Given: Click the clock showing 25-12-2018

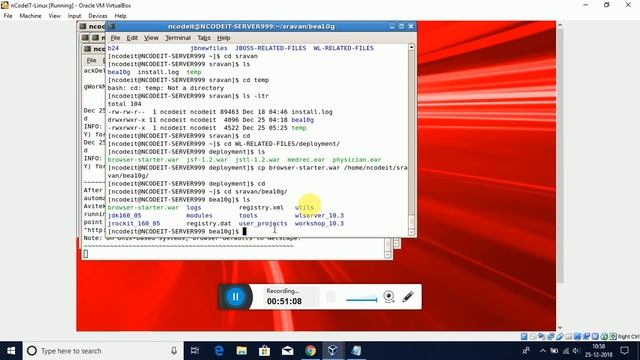Looking at the screenshot, I should pos(599,351).
